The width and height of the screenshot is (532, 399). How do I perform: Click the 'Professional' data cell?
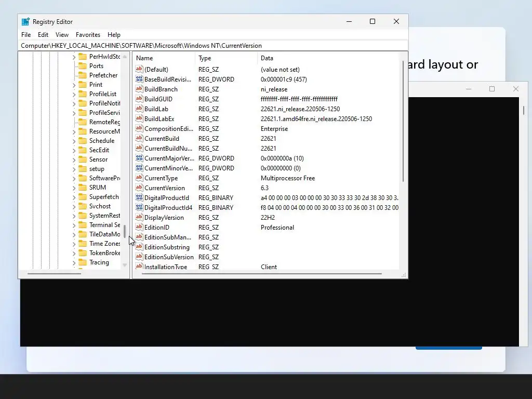(x=277, y=228)
